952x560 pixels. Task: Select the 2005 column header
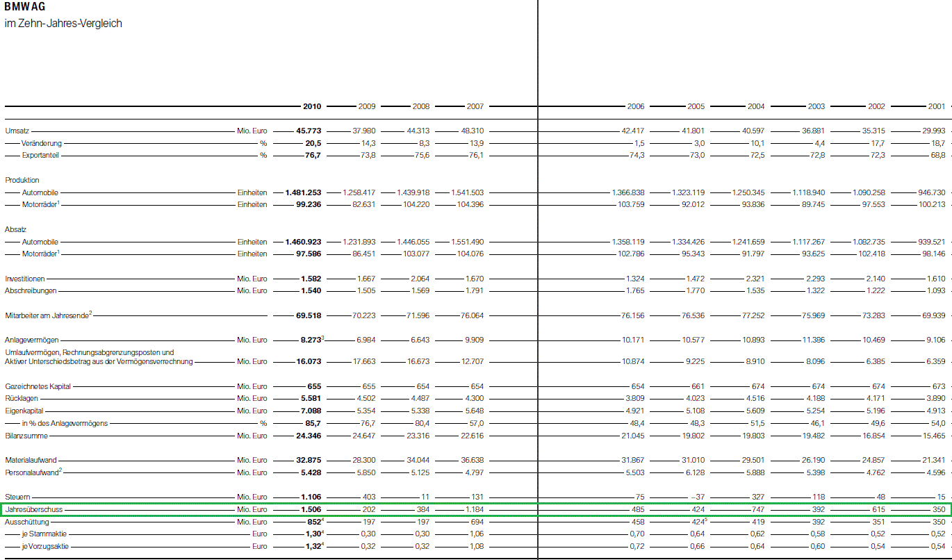point(696,106)
